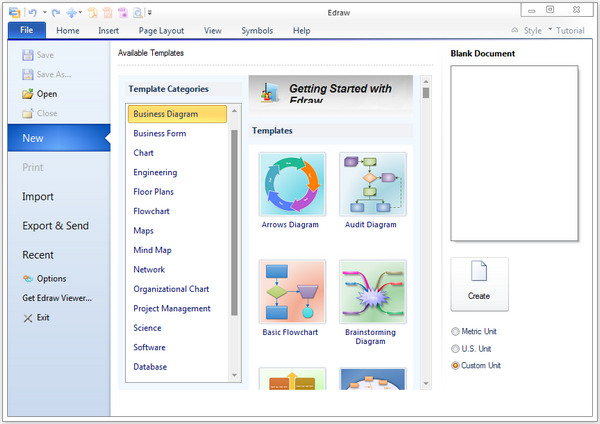Select Business Diagram category
The width and height of the screenshot is (600, 424).
click(x=177, y=114)
